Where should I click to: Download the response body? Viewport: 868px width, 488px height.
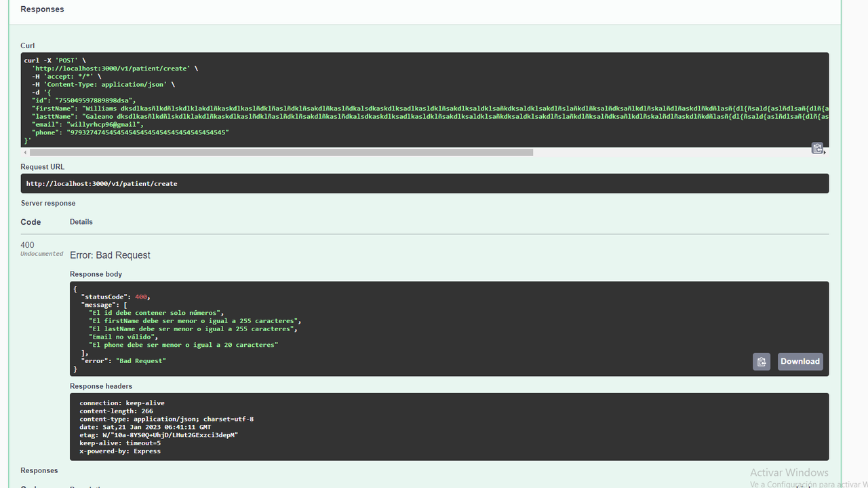[800, 362]
